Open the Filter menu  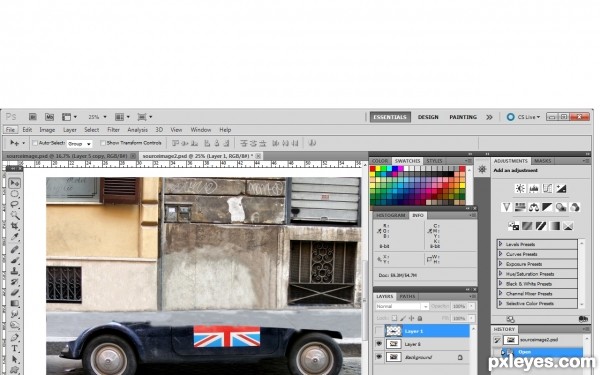click(x=113, y=130)
